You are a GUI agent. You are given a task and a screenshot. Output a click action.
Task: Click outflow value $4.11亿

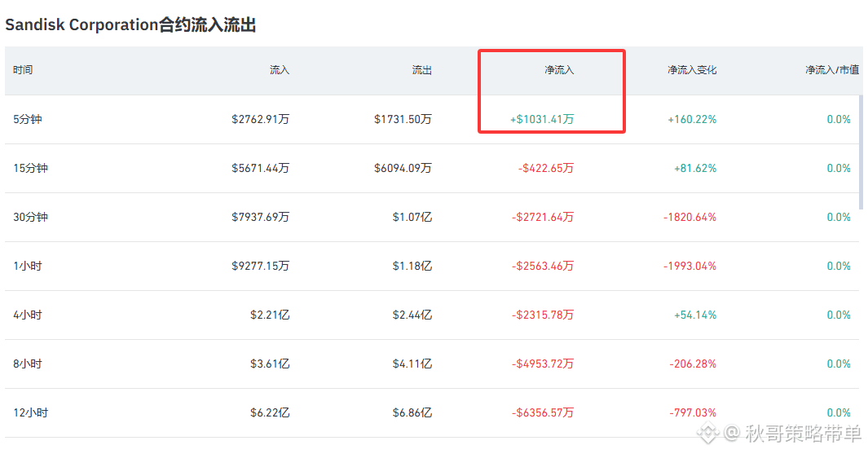tap(412, 364)
